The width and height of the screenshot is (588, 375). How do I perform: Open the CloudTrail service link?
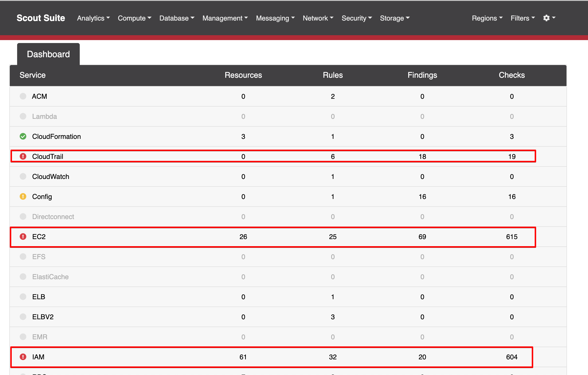click(x=48, y=156)
